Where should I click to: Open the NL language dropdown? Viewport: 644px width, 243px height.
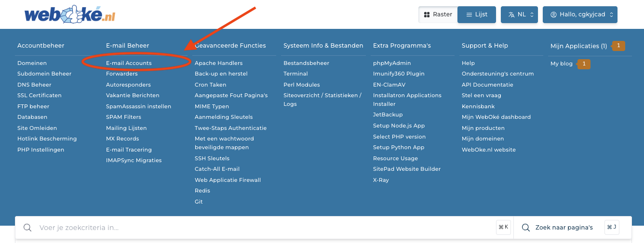pyautogui.click(x=519, y=14)
